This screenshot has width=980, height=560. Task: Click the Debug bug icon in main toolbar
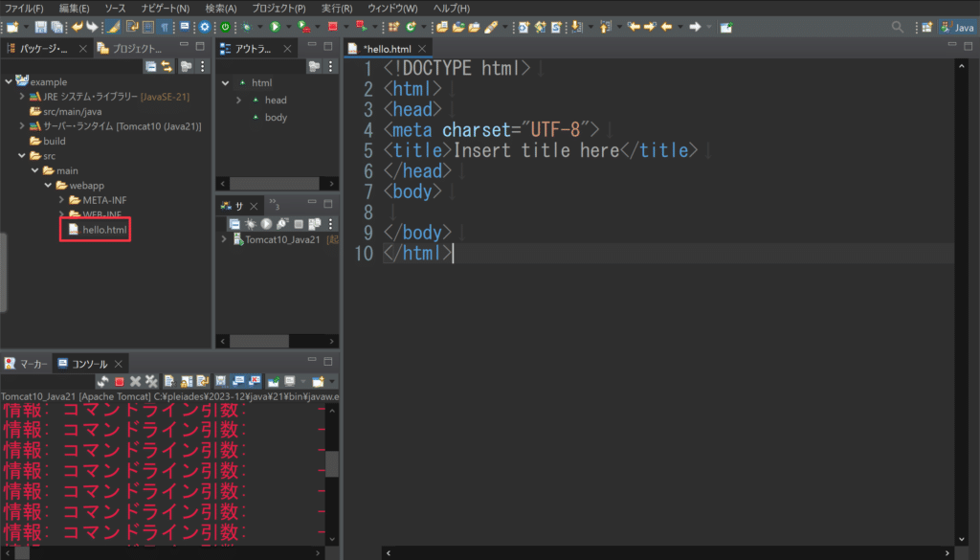(247, 27)
